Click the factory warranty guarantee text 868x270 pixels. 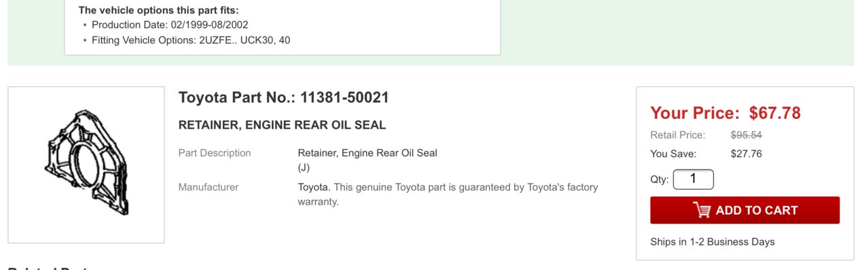pos(448,194)
